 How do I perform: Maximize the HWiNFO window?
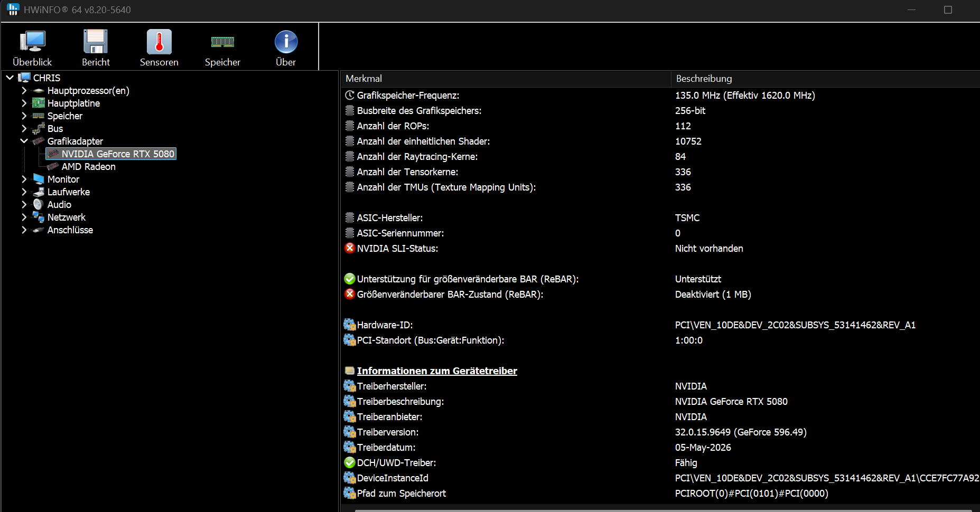948,10
